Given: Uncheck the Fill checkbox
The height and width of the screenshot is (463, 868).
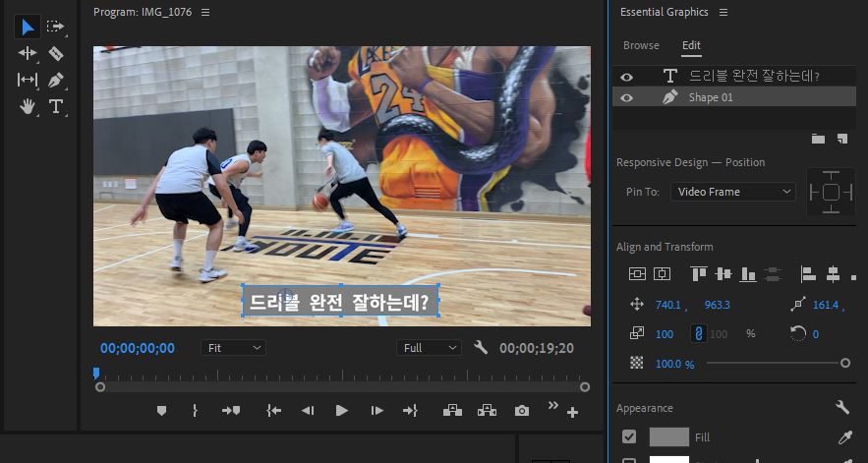Looking at the screenshot, I should click(x=629, y=437).
